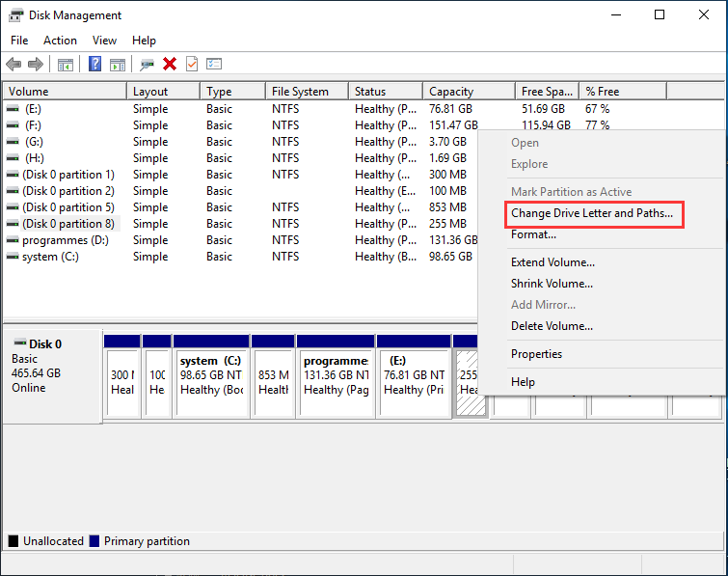Sort by the Status column header
Viewport: 728px width, 576px height.
point(386,91)
